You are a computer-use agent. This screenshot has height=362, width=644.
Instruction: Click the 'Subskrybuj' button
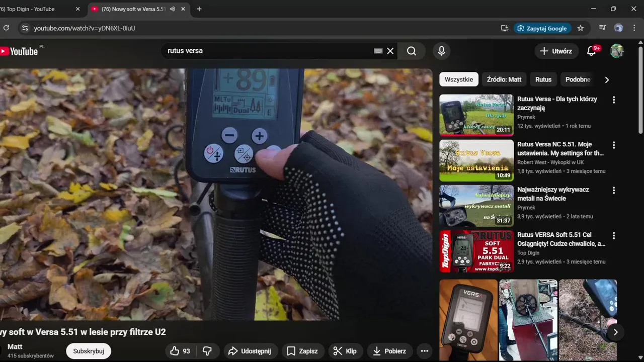pyautogui.click(x=89, y=351)
